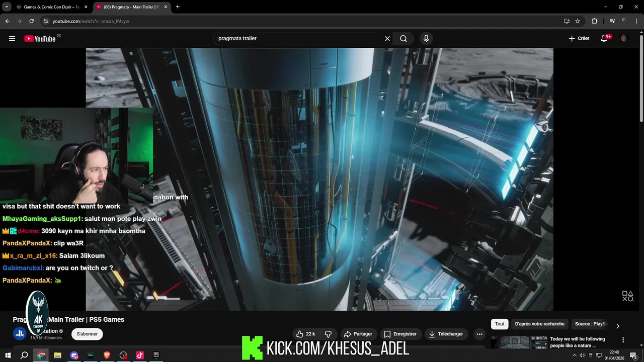Image resolution: width=644 pixels, height=362 pixels.
Task: Click the S'abonner button
Action: (x=87, y=334)
